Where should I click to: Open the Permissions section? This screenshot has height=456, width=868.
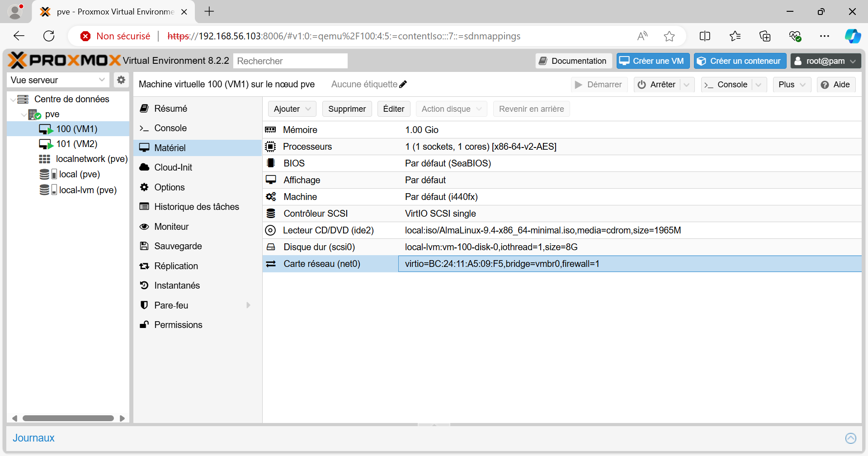(198, 325)
